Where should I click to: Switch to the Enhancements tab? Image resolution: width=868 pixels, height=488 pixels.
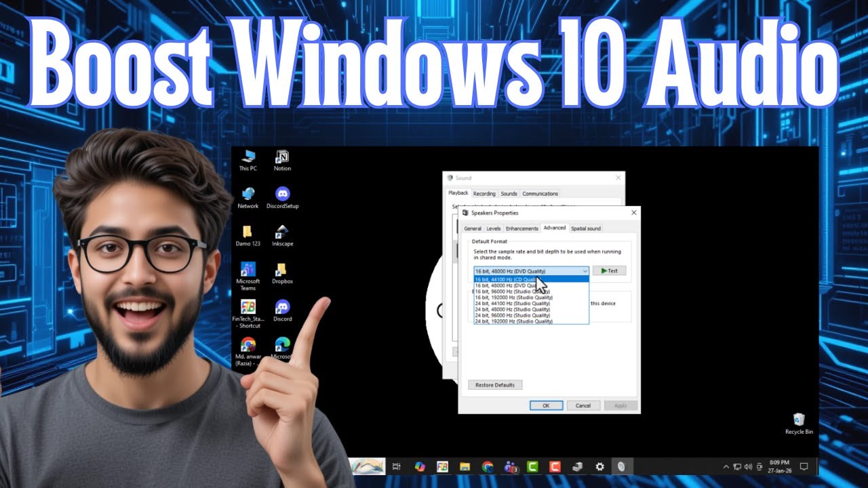pos(522,228)
